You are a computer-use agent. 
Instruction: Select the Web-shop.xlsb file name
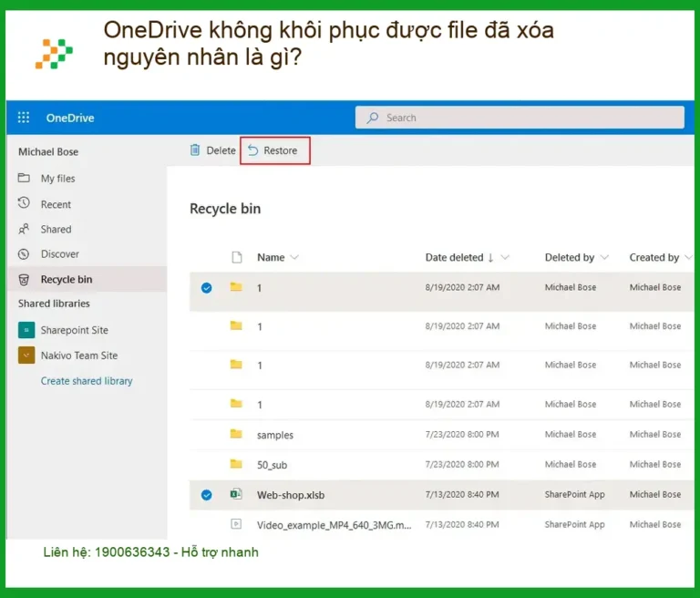coord(291,495)
